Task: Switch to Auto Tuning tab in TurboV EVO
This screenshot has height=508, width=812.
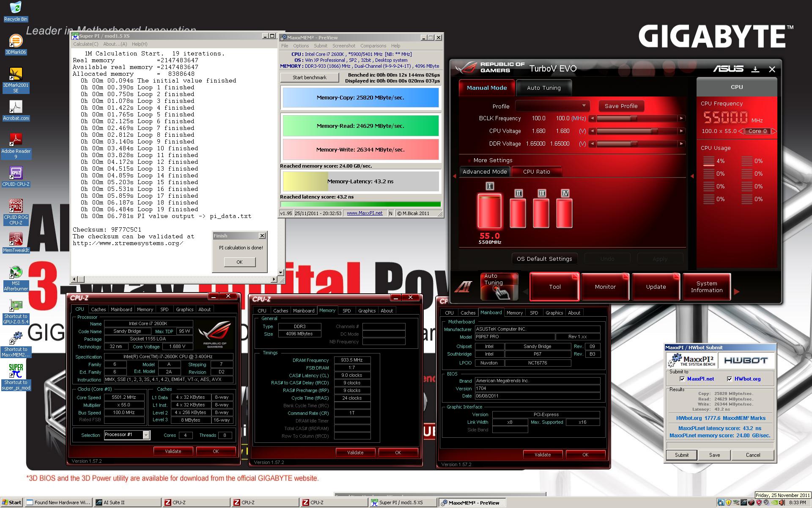Action: coord(544,88)
